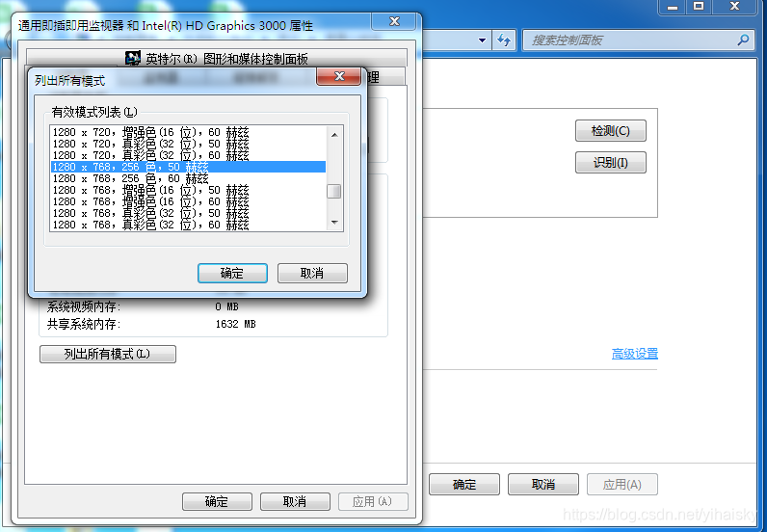Close the Intel HD Graphics 属性 window

[x=394, y=21]
